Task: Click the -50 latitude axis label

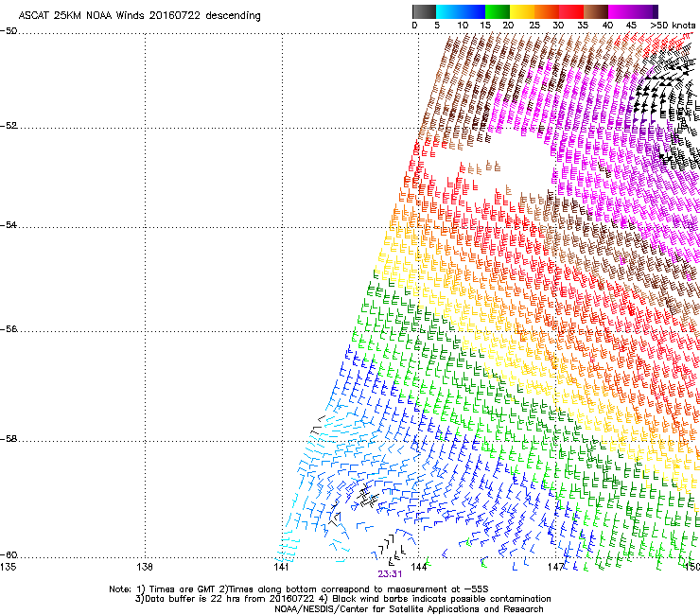Action: point(9,31)
